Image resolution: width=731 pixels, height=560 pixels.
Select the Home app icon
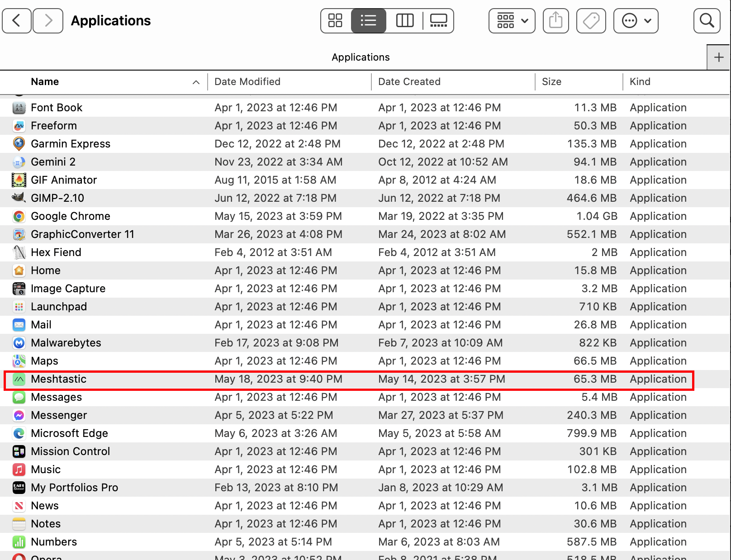[19, 271]
